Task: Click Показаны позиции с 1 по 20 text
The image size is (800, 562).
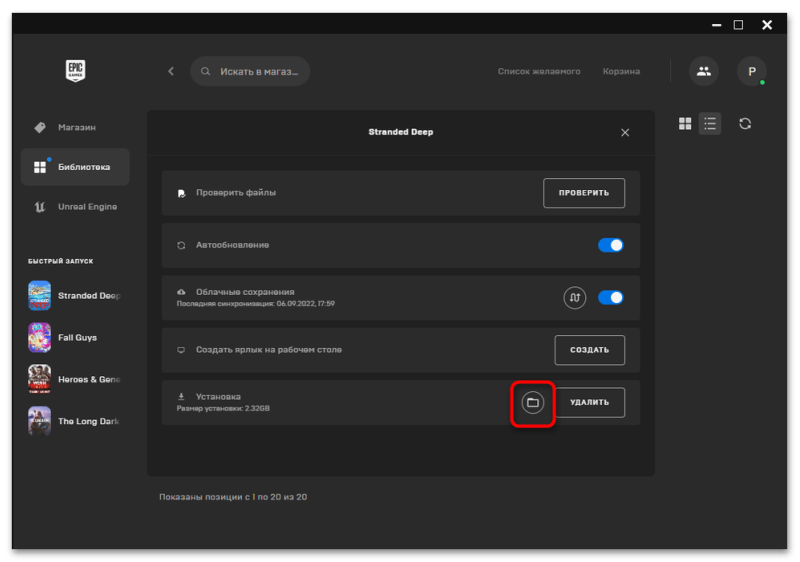Action: coord(233,497)
